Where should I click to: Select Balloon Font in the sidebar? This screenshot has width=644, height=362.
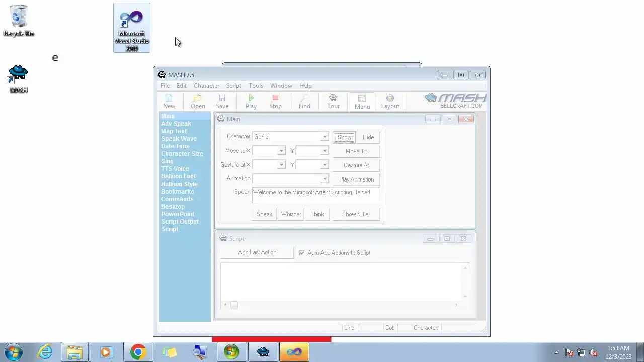pyautogui.click(x=178, y=176)
